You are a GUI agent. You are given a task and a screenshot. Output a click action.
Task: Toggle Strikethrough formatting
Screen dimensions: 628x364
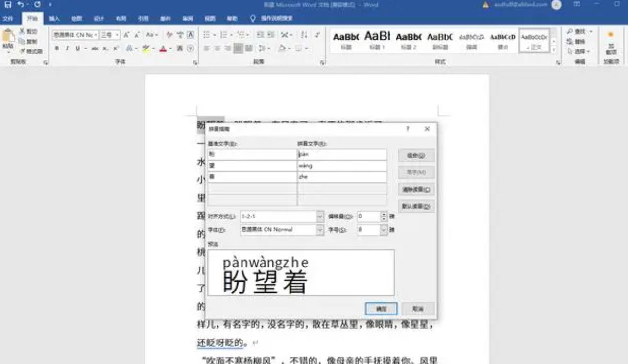pos(95,49)
